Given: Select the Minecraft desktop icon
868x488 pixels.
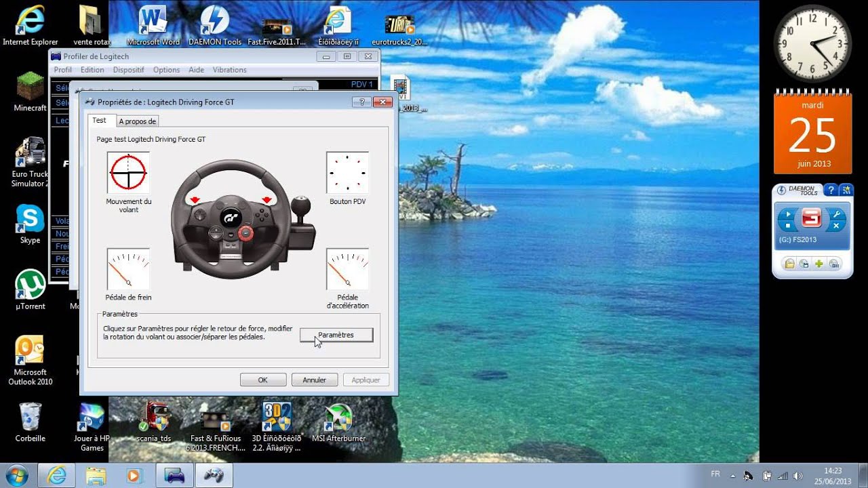Looking at the screenshot, I should [x=31, y=91].
